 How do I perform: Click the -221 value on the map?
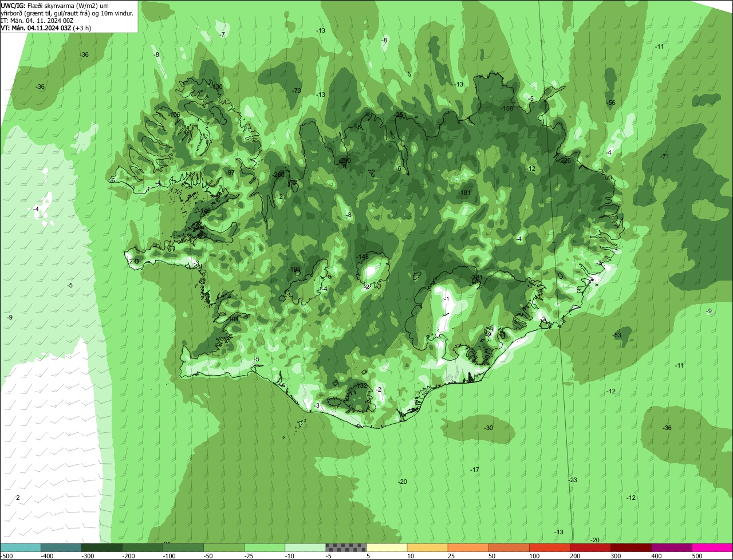(x=476, y=278)
